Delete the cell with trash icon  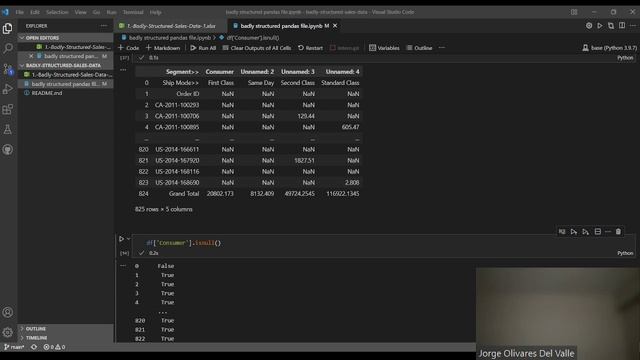[x=618, y=232]
